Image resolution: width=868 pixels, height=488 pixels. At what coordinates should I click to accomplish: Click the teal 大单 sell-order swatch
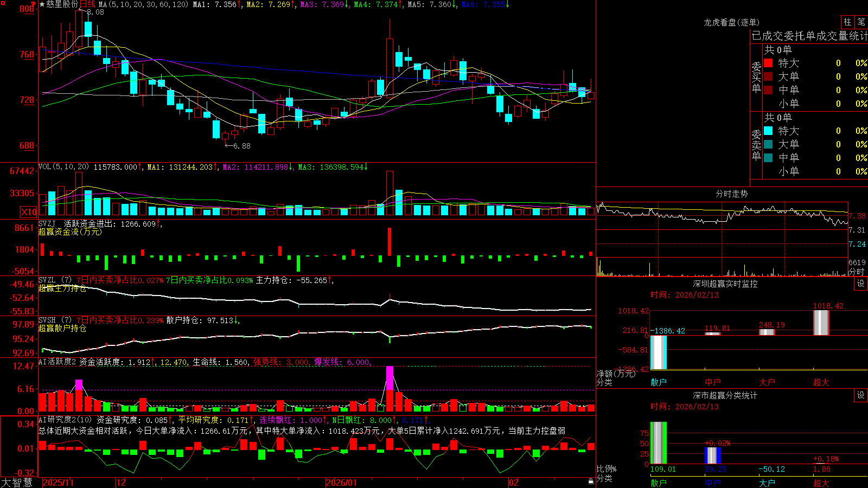[768, 144]
